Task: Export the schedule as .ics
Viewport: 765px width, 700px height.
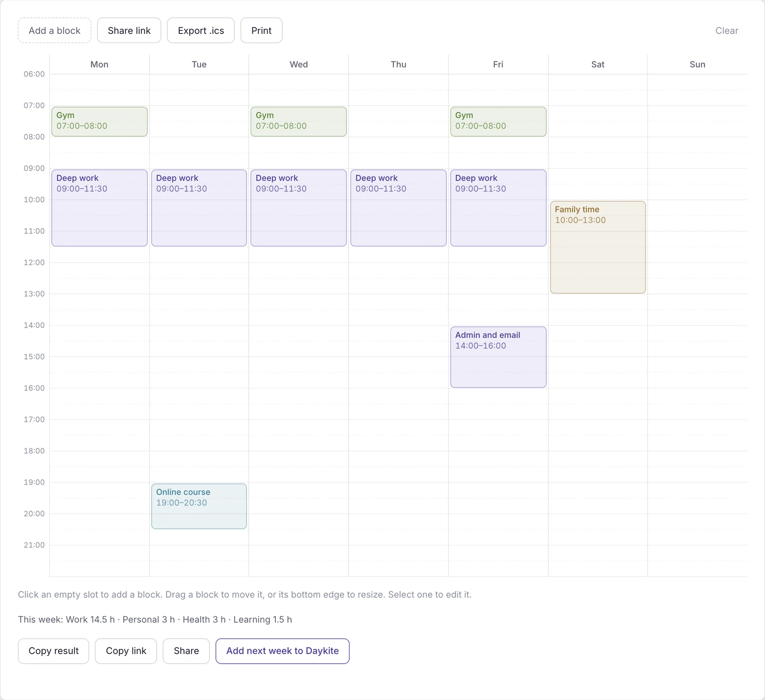Action: click(x=201, y=31)
